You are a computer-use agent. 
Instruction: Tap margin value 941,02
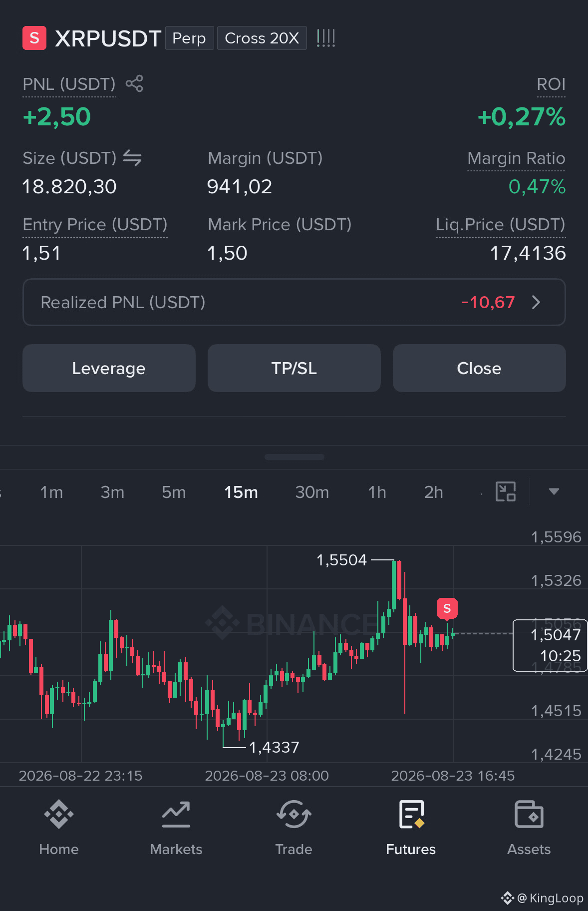click(x=240, y=187)
